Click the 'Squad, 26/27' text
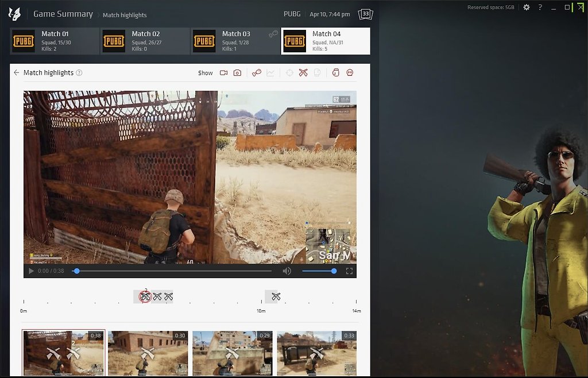 [x=146, y=43]
